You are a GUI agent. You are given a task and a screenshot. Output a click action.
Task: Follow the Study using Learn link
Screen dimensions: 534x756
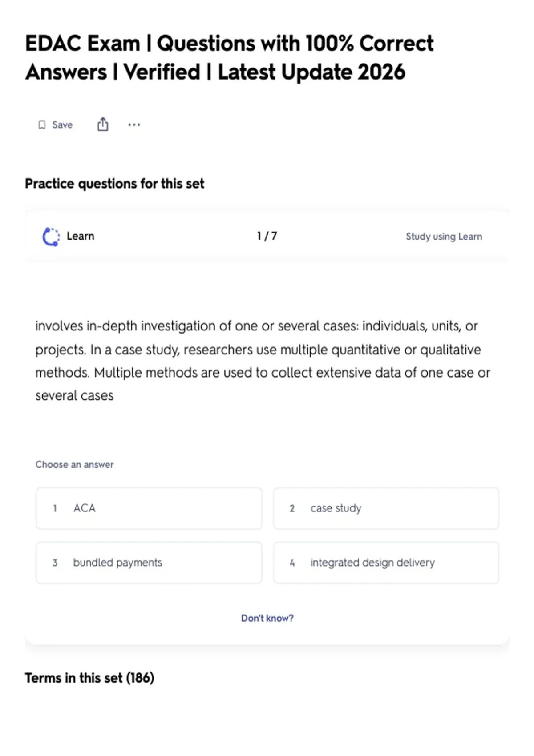(x=444, y=237)
